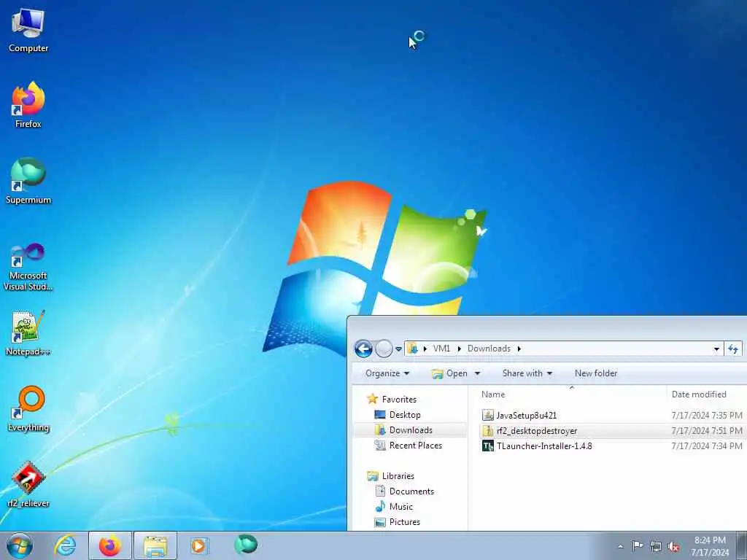Switch to Firefox on the taskbar
The width and height of the screenshot is (747, 560).
(x=110, y=545)
